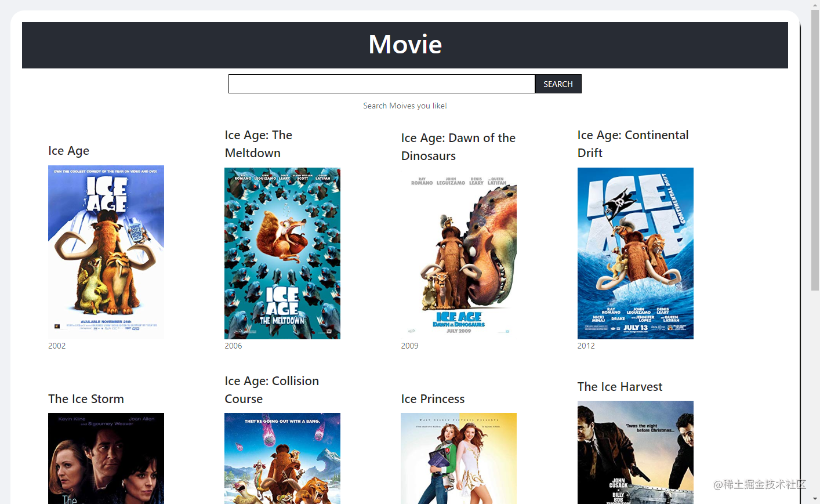
Task: Click 'Ice Age: Dawn of the Dinosaurs' title
Action: click(x=458, y=147)
